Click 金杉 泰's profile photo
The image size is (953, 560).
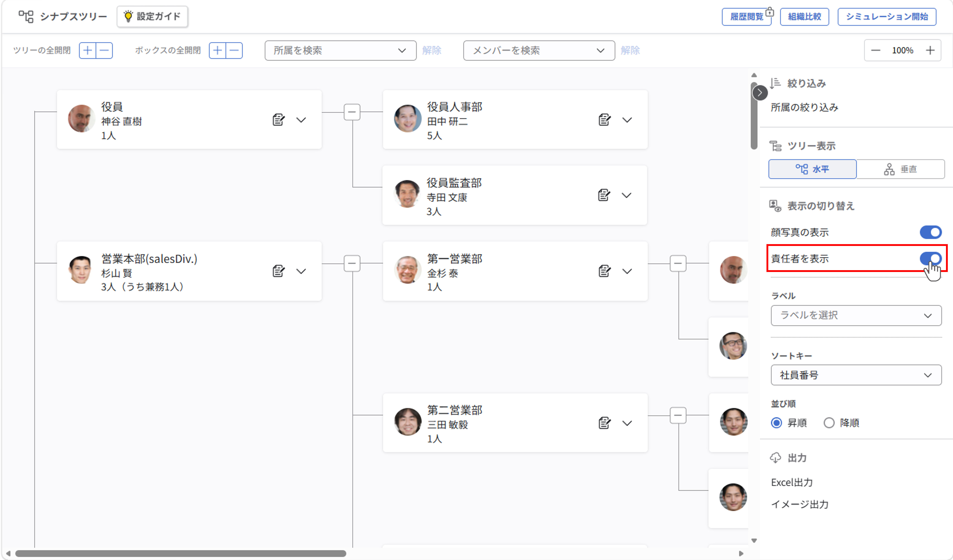[x=408, y=270]
